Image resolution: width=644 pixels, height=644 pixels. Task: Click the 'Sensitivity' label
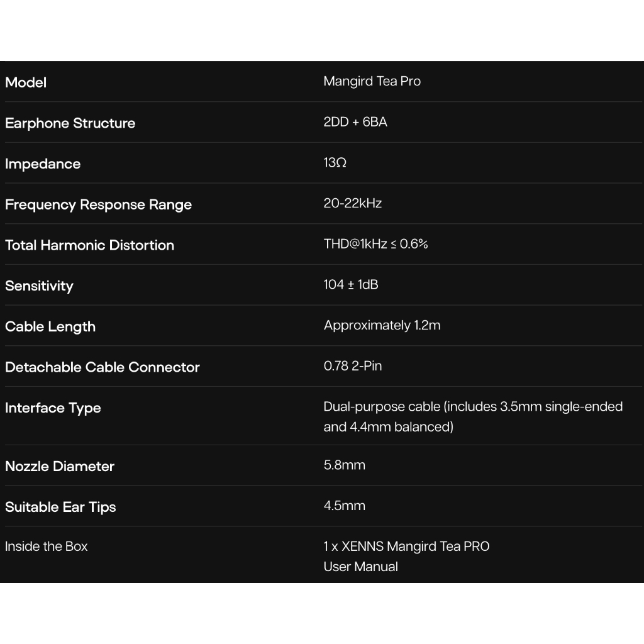coord(39,286)
